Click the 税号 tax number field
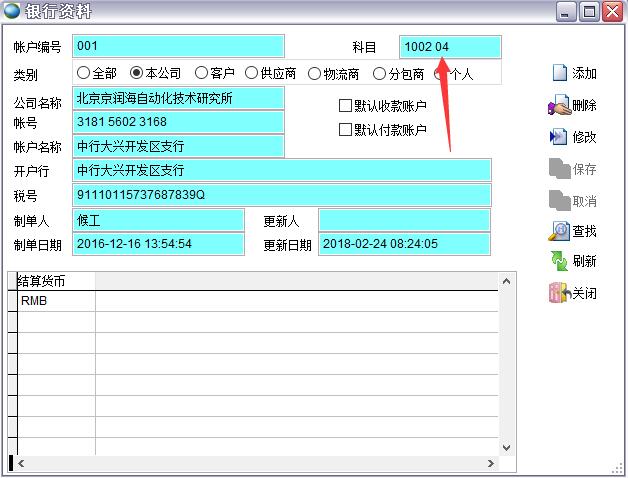This screenshot has width=628, height=478. 282,194
